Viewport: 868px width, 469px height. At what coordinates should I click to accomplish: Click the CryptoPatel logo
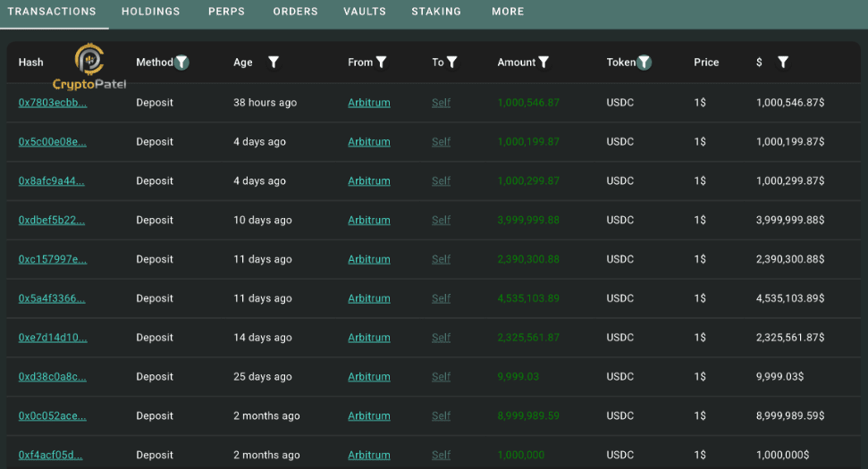pyautogui.click(x=89, y=67)
